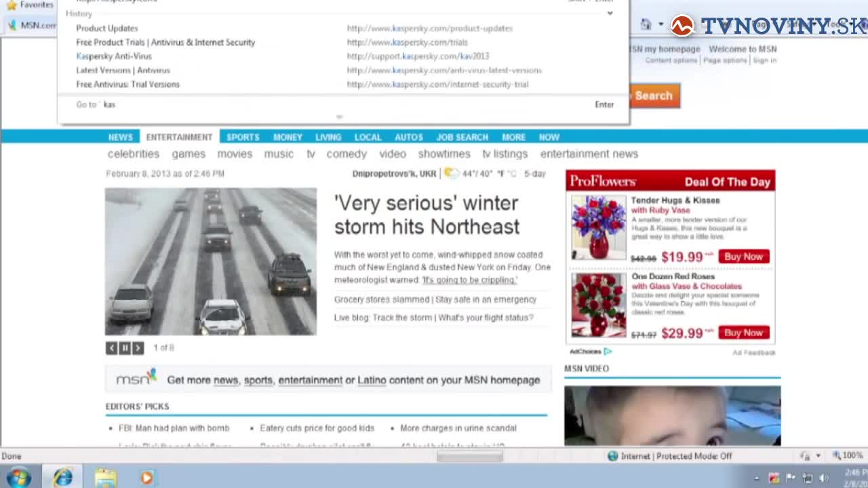Screen dimensions: 868x488
Task: Click the Tender Hugs & Kisses bouquet image
Action: click(x=599, y=228)
